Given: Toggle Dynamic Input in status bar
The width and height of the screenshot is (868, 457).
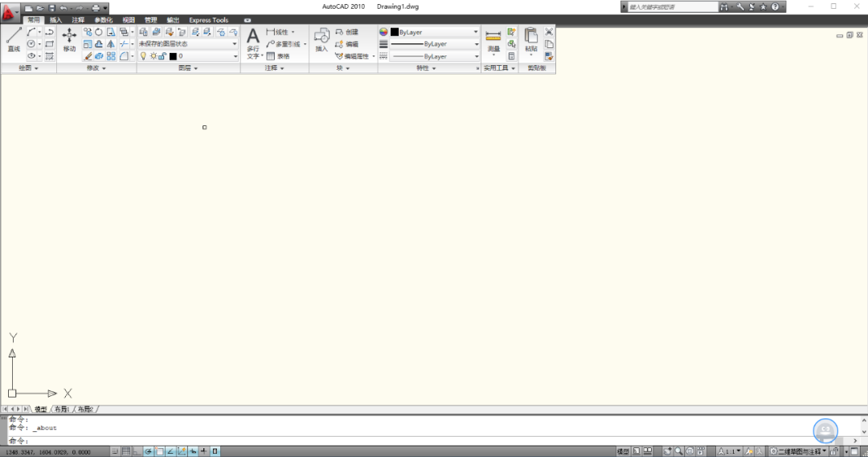Looking at the screenshot, I should (x=193, y=451).
